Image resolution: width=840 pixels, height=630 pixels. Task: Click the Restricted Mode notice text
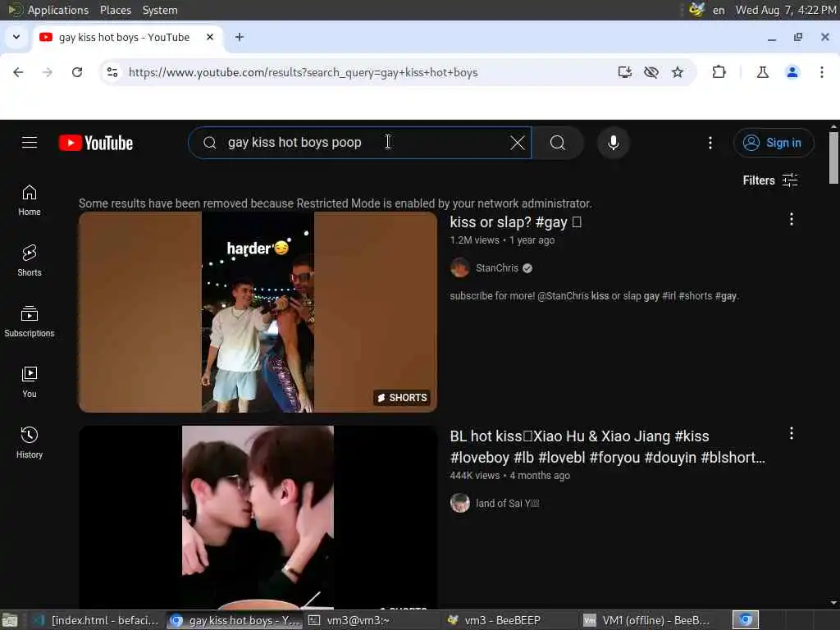pyautogui.click(x=336, y=203)
